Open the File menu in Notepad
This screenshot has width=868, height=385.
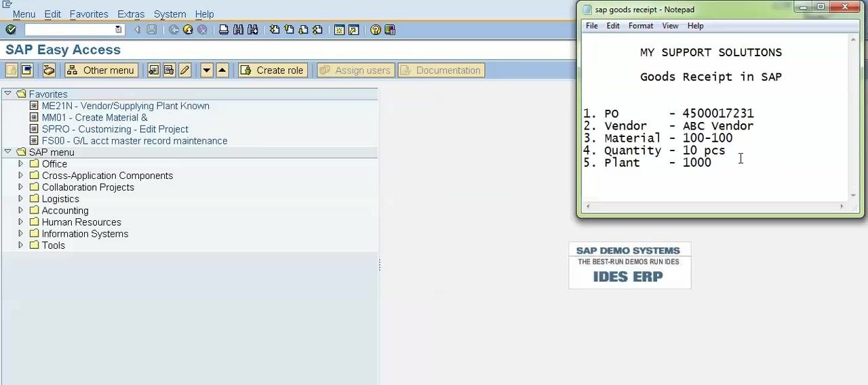coord(591,26)
